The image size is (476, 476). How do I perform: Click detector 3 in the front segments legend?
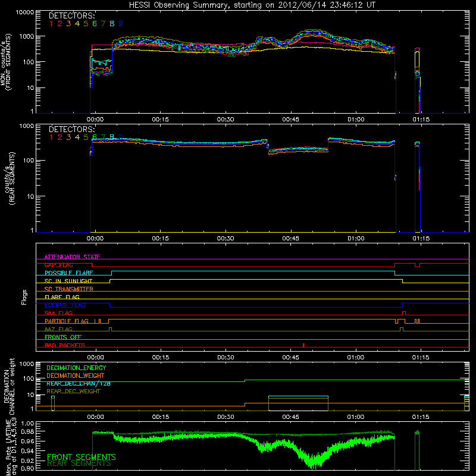pos(68,24)
